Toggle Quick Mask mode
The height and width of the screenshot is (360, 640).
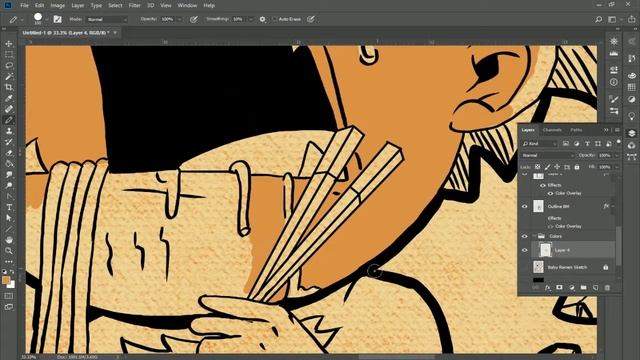(x=9, y=296)
